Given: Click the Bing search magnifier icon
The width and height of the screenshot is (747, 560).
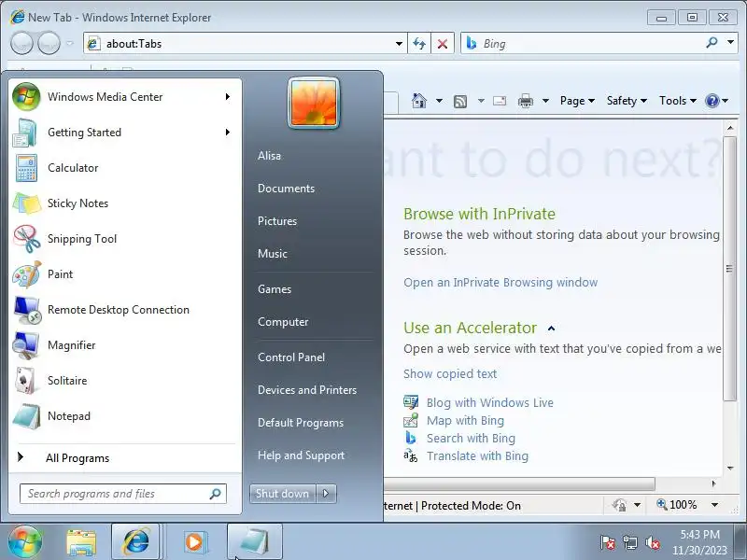Looking at the screenshot, I should click(712, 43).
